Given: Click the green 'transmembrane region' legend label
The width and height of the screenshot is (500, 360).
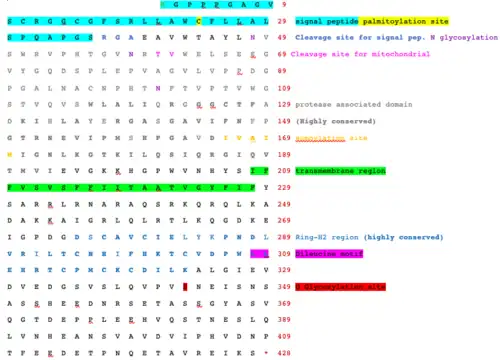Looking at the screenshot, I should tap(340, 171).
